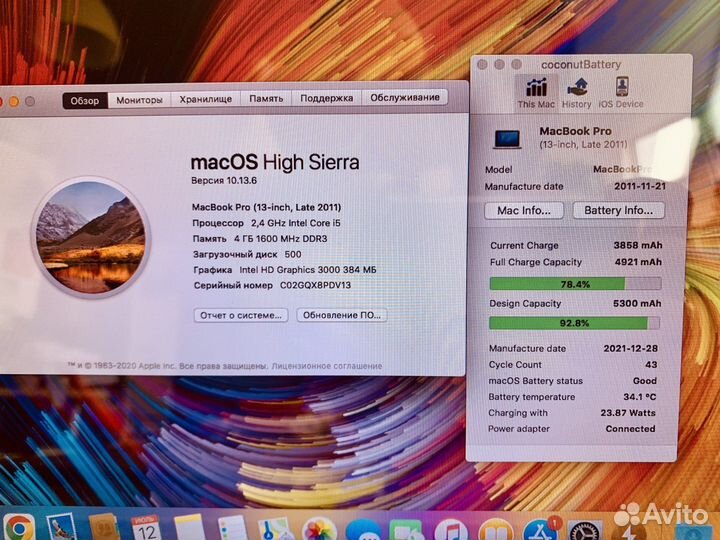
Task: Click the MacBook Pro laptop icon in coconutBattery
Action: click(507, 140)
